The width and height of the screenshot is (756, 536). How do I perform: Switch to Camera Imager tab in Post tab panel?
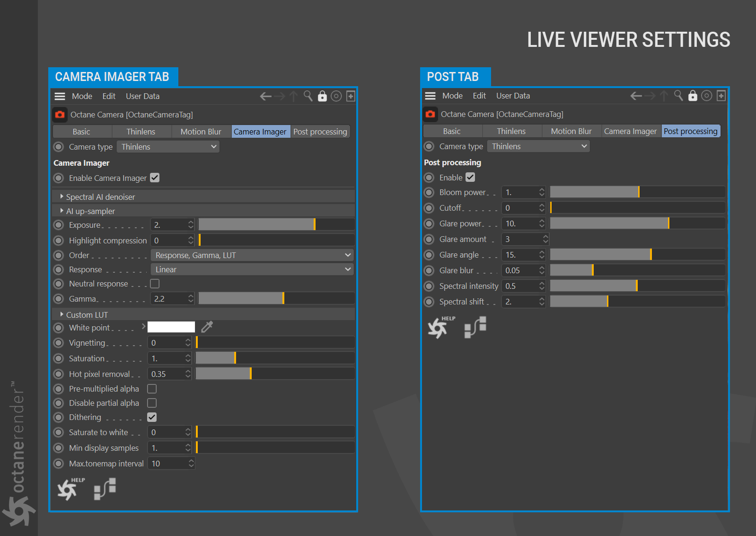point(631,131)
